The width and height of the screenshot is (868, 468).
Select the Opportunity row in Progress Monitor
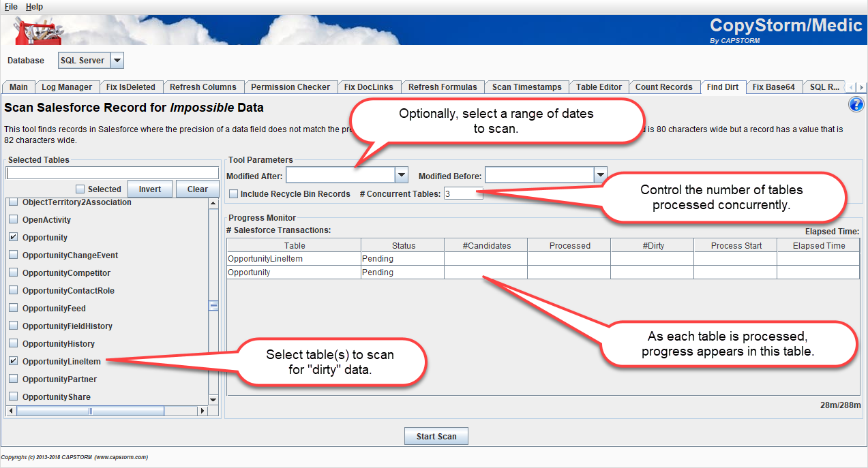coord(543,272)
